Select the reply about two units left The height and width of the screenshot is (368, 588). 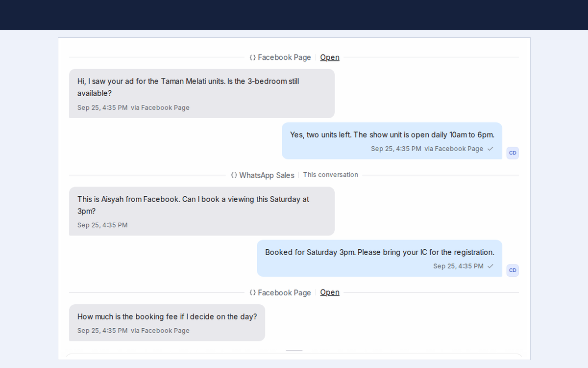(x=392, y=141)
